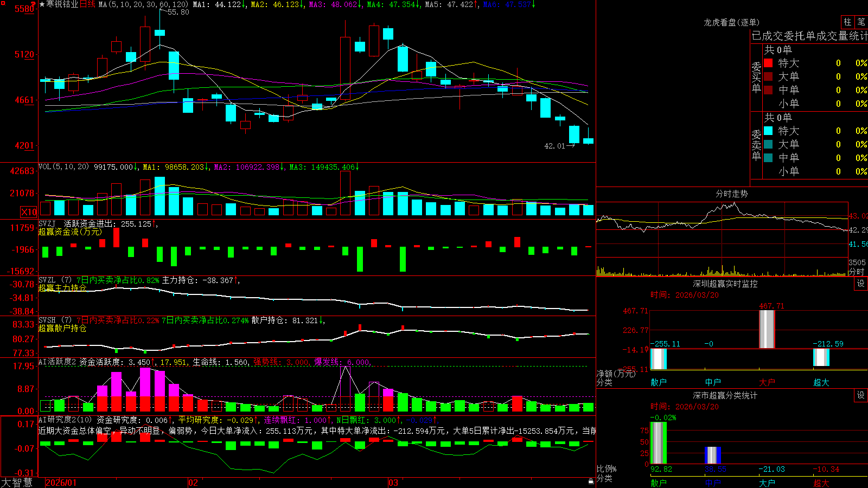The image size is (868, 488).
Task: Click the 比例% 分类 axis label
Action: coord(607,473)
